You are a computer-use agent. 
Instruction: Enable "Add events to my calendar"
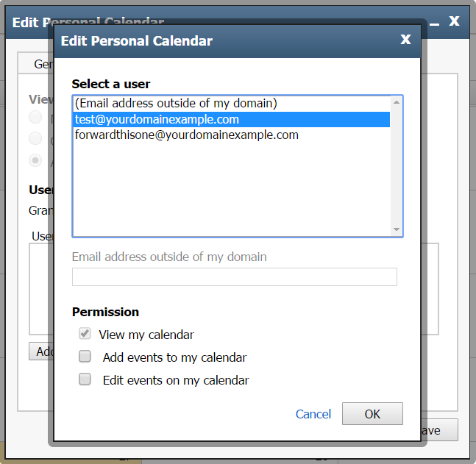85,357
